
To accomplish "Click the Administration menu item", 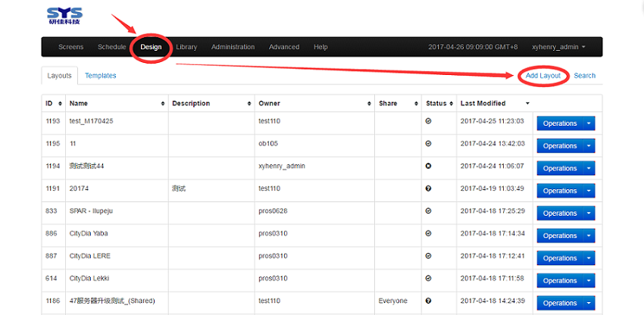I will click(x=233, y=47).
